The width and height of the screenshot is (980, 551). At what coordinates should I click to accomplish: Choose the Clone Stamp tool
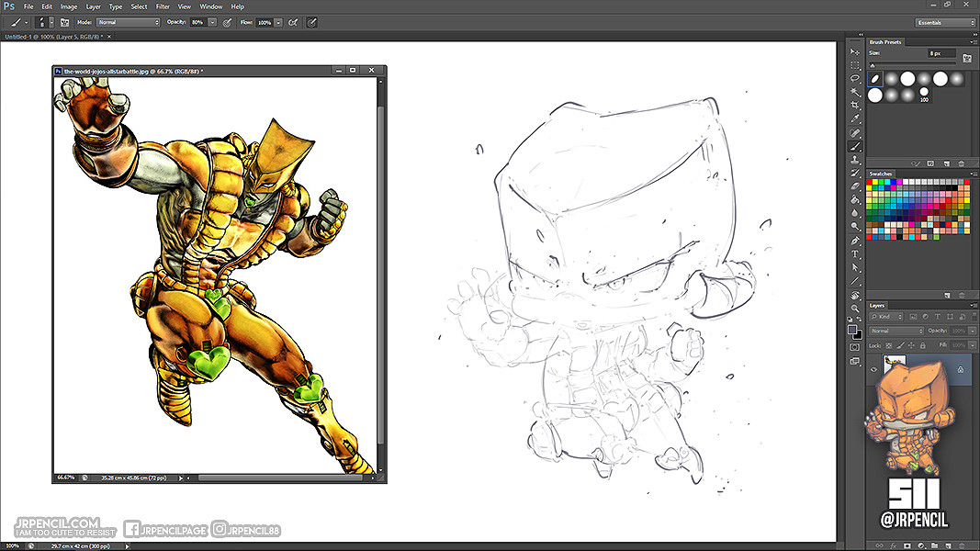(855, 161)
